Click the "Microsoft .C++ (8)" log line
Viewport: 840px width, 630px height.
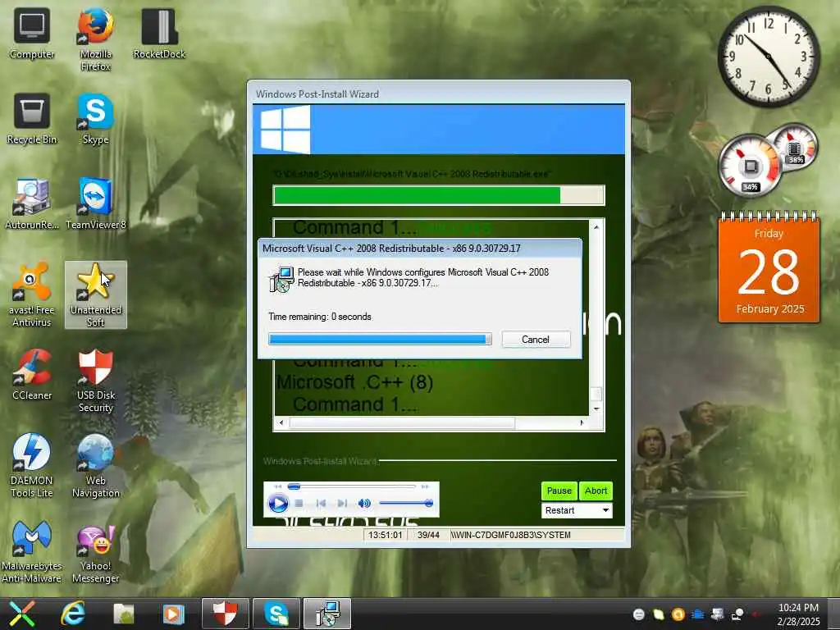[x=354, y=382]
